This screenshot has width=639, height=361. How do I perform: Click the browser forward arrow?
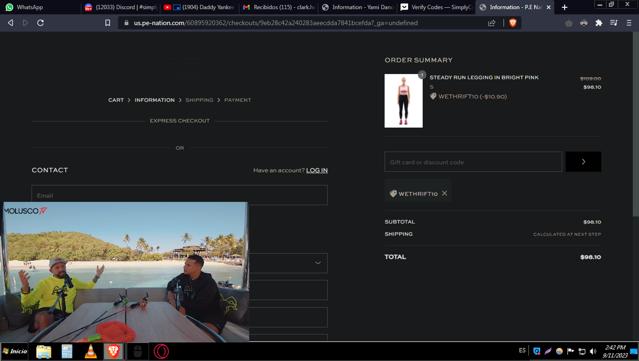25,23
